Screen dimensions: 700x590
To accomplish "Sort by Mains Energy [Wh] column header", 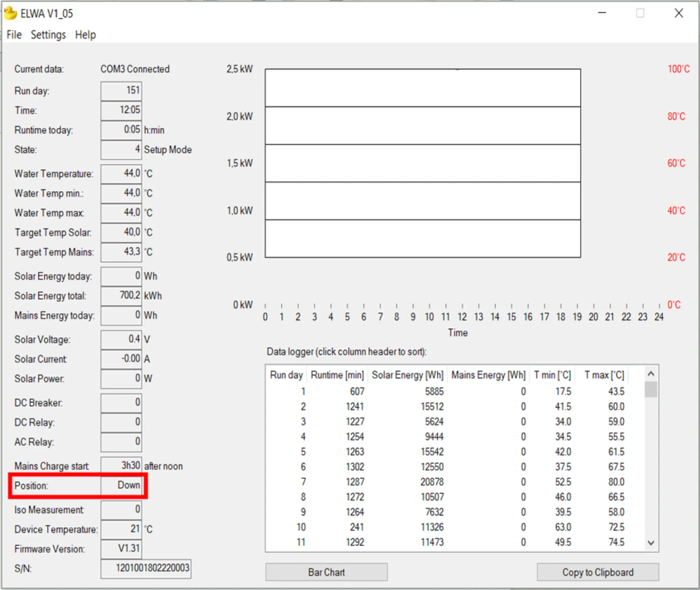I will pos(488,375).
